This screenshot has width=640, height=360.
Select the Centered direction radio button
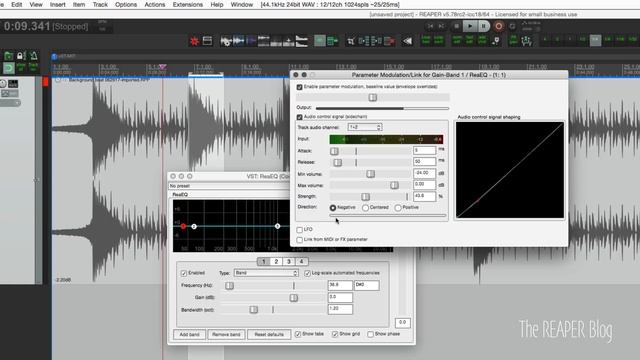point(365,208)
